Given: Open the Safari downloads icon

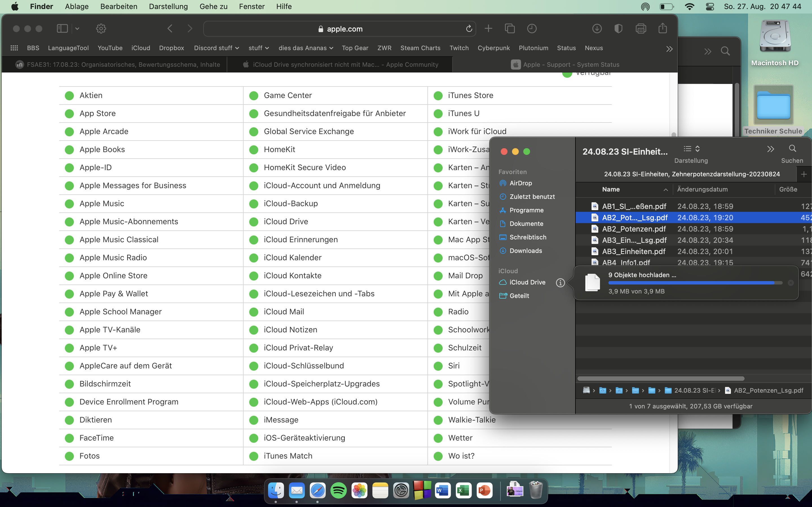Looking at the screenshot, I should [597, 29].
